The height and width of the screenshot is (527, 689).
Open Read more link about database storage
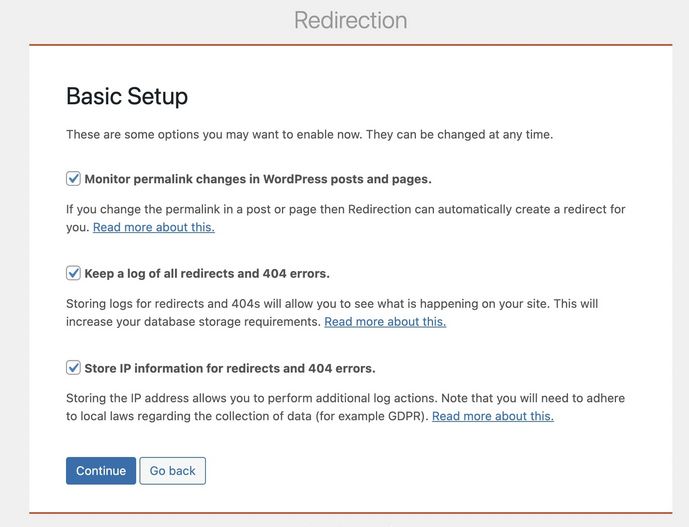[x=385, y=322]
